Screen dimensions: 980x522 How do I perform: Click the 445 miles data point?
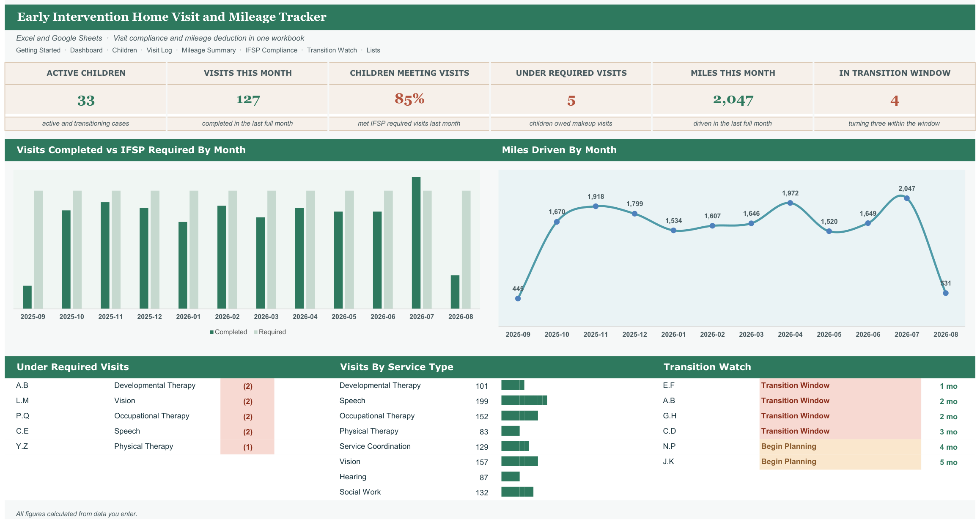[x=518, y=299]
